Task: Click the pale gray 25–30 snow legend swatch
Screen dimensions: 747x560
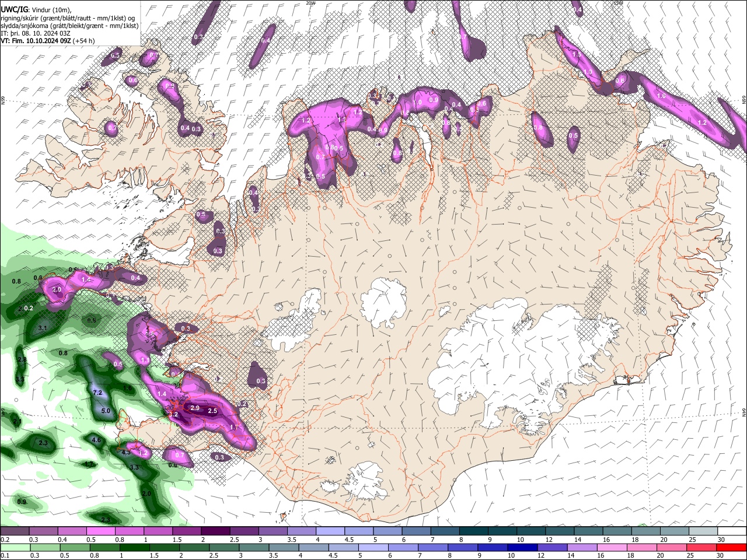Action: pos(703,531)
